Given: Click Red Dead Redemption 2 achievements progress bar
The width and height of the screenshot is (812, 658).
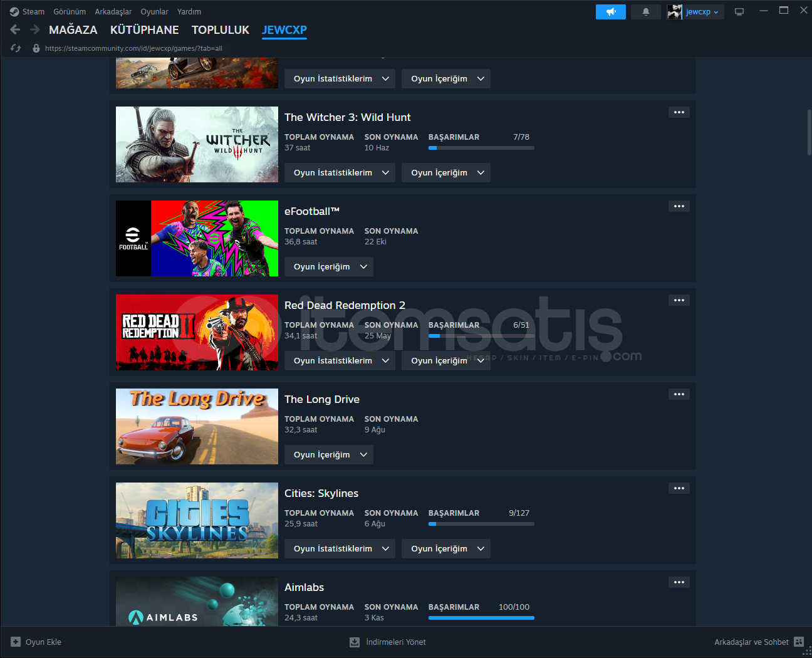Looking at the screenshot, I should coord(481,336).
